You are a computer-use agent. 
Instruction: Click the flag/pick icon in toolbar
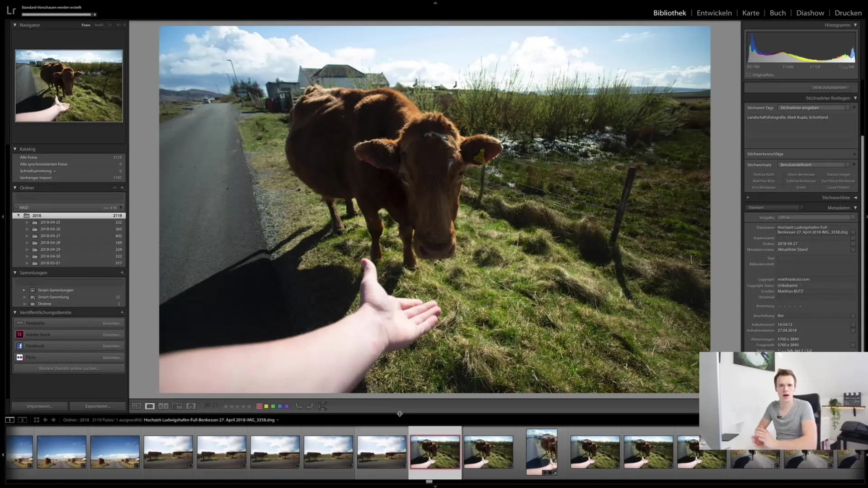click(206, 406)
